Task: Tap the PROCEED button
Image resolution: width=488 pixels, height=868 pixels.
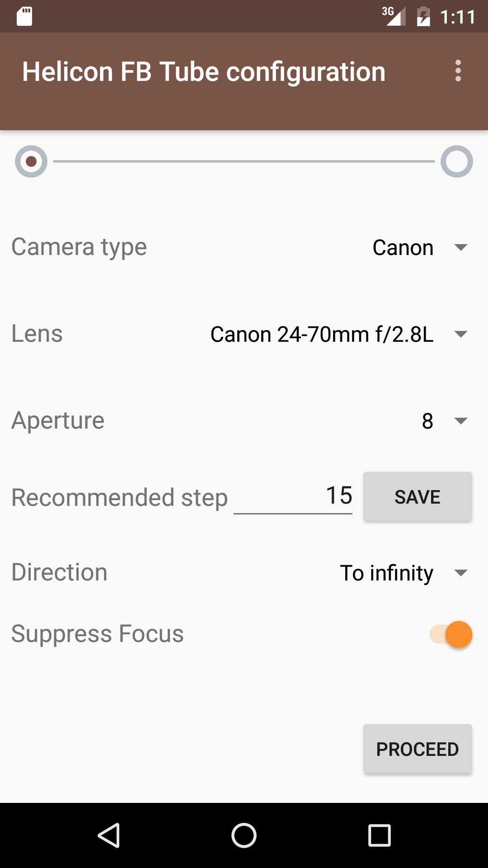Action: [x=418, y=749]
